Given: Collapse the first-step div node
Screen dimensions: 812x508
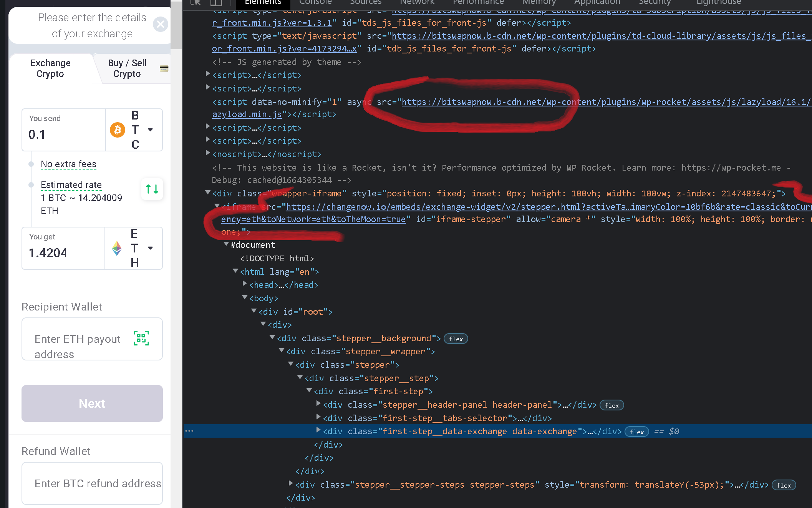Looking at the screenshot, I should (x=309, y=390).
